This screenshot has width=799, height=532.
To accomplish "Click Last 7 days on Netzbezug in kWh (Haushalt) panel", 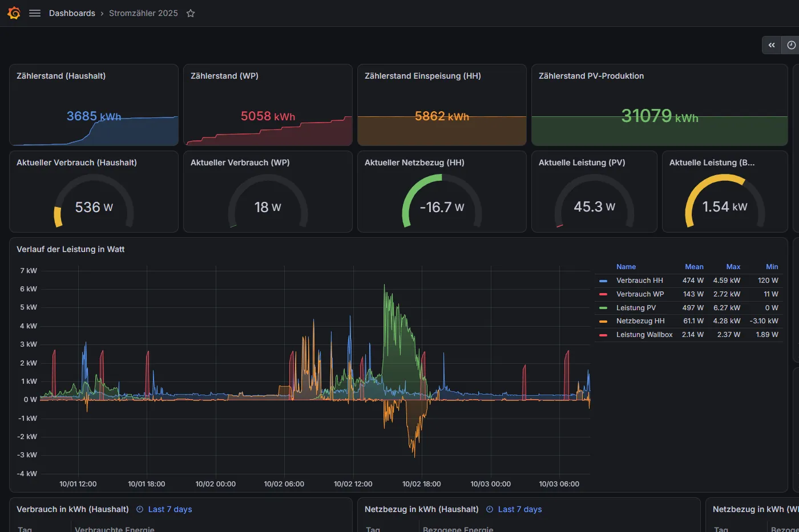I will 520,509.
